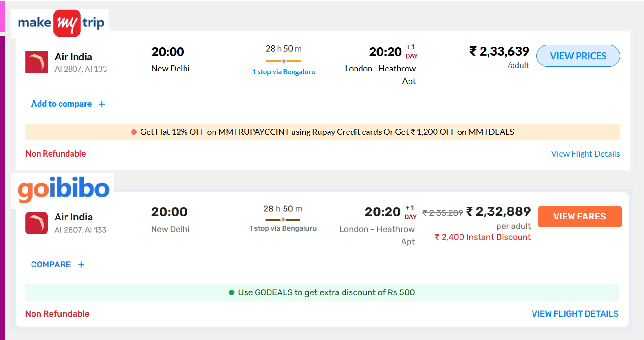
Task: Click the MMTDEALS Rupay offer banner
Action: pos(323,132)
